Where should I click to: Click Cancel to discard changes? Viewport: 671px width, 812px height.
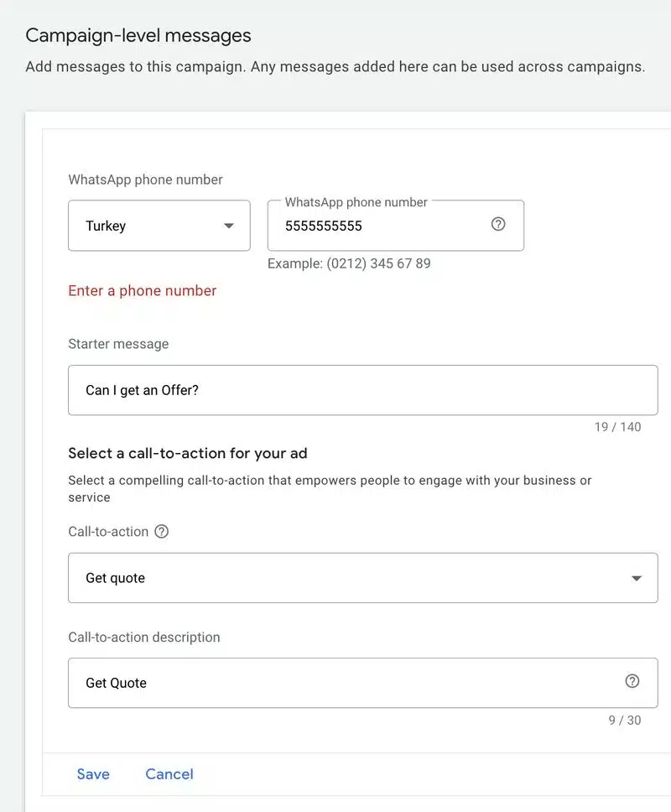pos(169,773)
